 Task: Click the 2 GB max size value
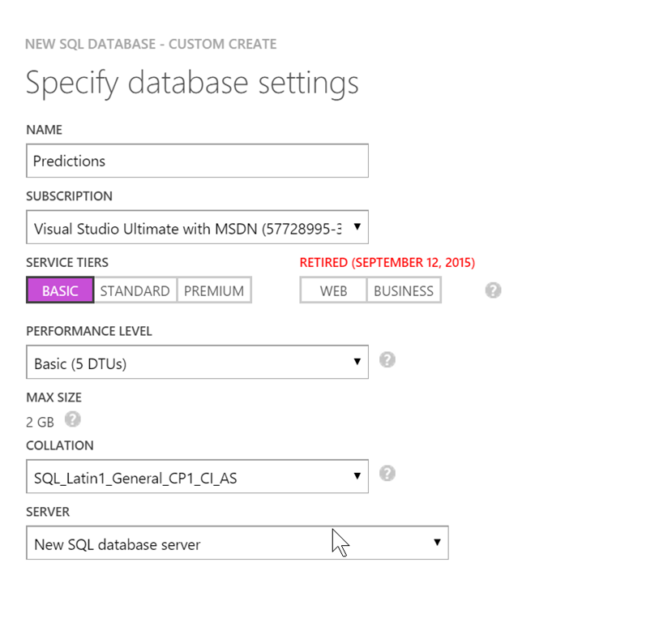(40, 422)
